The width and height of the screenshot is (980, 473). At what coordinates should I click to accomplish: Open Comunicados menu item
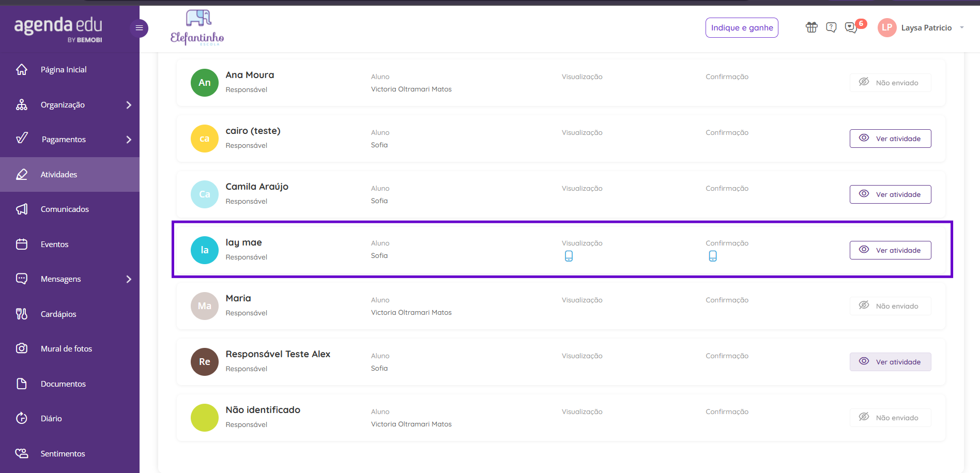pyautogui.click(x=70, y=209)
